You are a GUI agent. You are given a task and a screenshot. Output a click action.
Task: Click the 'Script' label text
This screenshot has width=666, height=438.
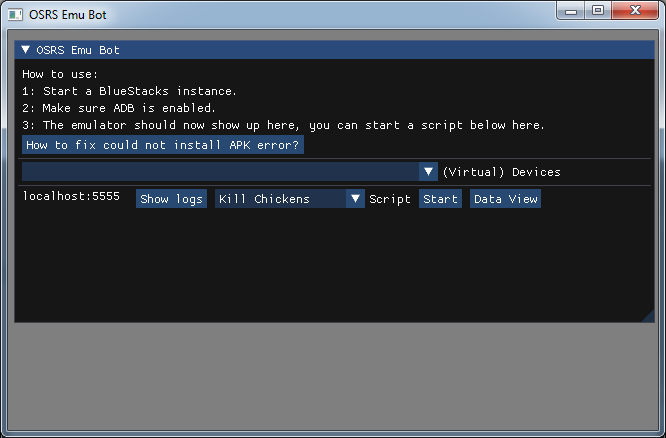390,199
